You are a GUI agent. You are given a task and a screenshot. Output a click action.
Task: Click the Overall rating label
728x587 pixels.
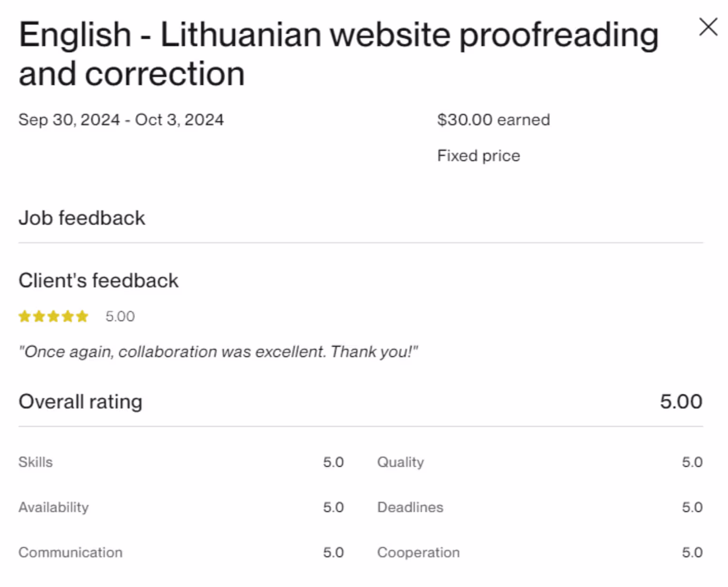pos(81,402)
